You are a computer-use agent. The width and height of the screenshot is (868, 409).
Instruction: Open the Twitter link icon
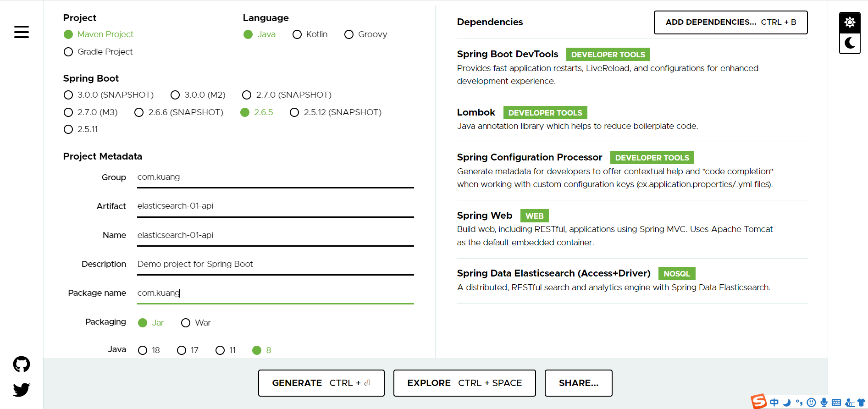coord(22,390)
